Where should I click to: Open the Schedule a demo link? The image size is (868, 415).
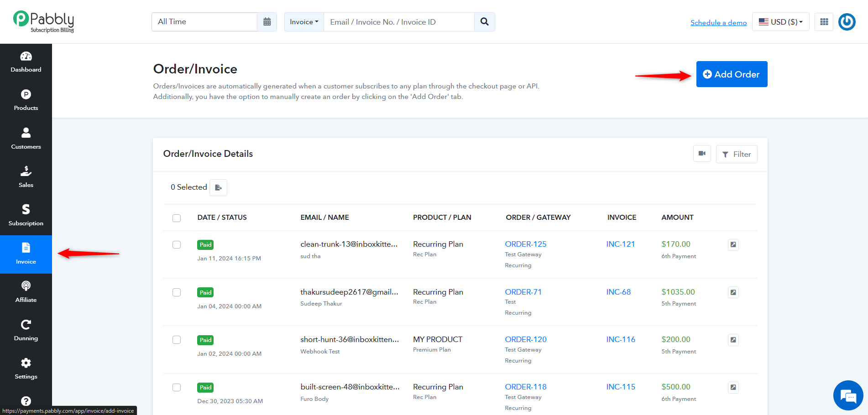coord(718,23)
